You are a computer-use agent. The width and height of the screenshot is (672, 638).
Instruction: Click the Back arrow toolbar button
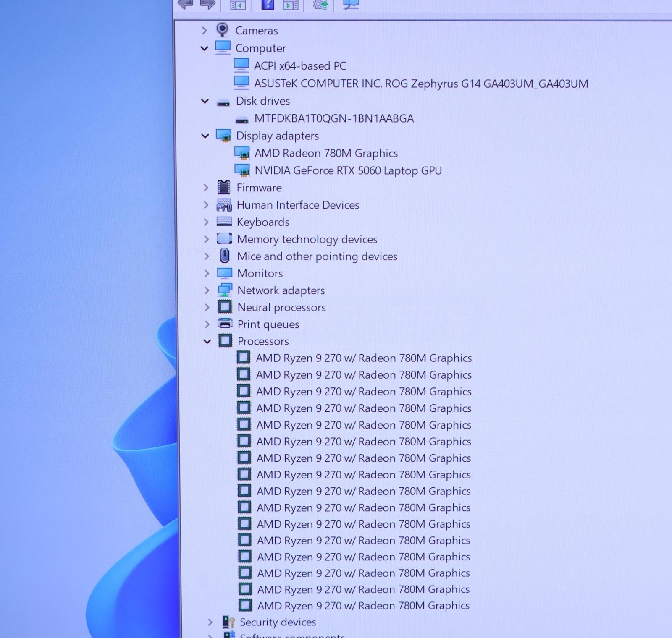(x=185, y=4)
